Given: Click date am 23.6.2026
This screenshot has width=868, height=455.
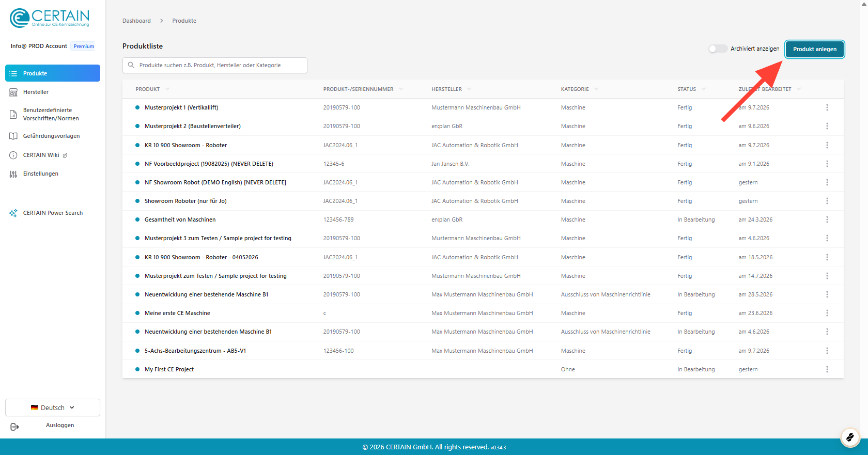Looking at the screenshot, I should coord(755,313).
